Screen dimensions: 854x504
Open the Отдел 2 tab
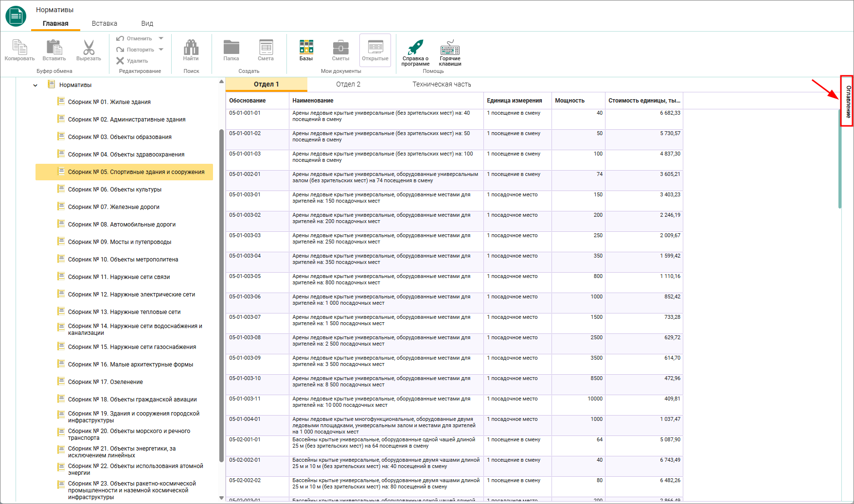tap(348, 84)
